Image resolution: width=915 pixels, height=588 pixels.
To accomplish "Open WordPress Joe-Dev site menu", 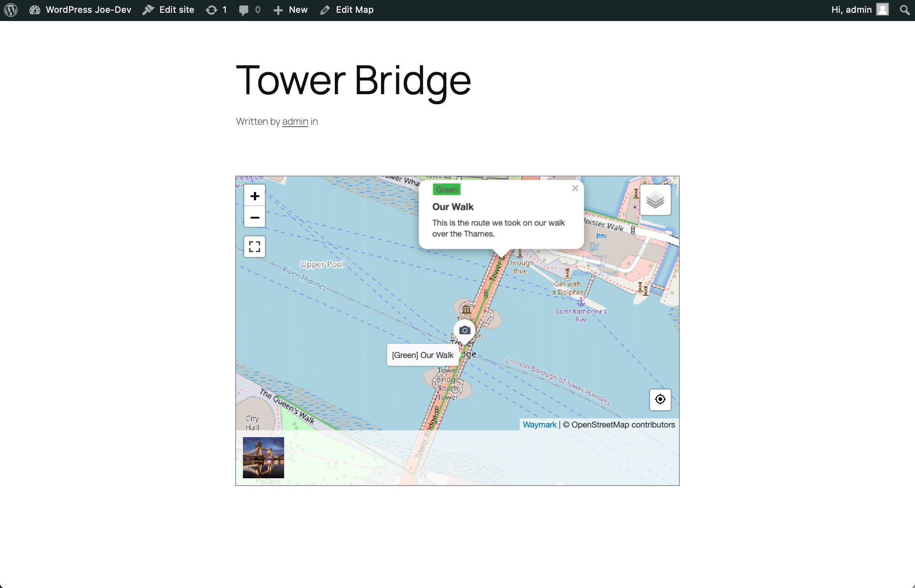I will pos(81,10).
